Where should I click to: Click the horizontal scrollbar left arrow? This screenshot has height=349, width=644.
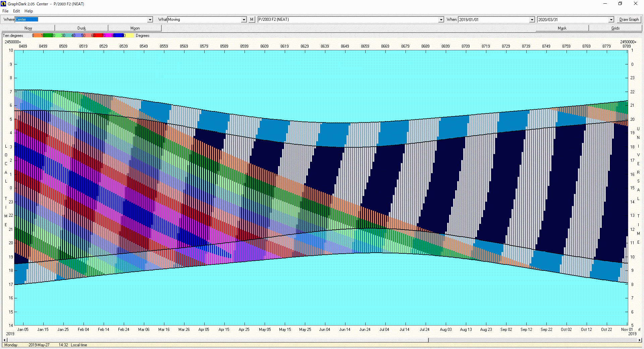5,340
